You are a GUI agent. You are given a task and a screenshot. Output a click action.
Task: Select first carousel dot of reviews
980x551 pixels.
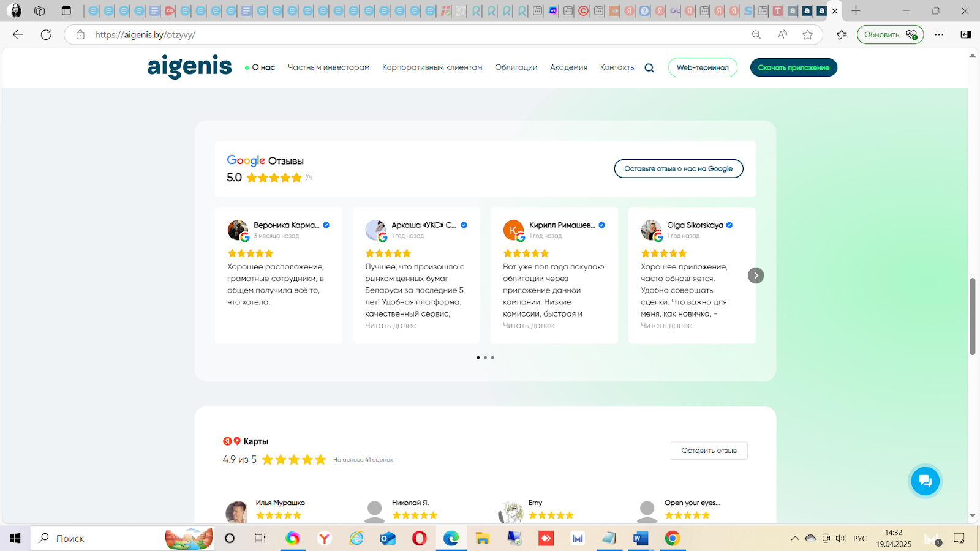(x=478, y=358)
